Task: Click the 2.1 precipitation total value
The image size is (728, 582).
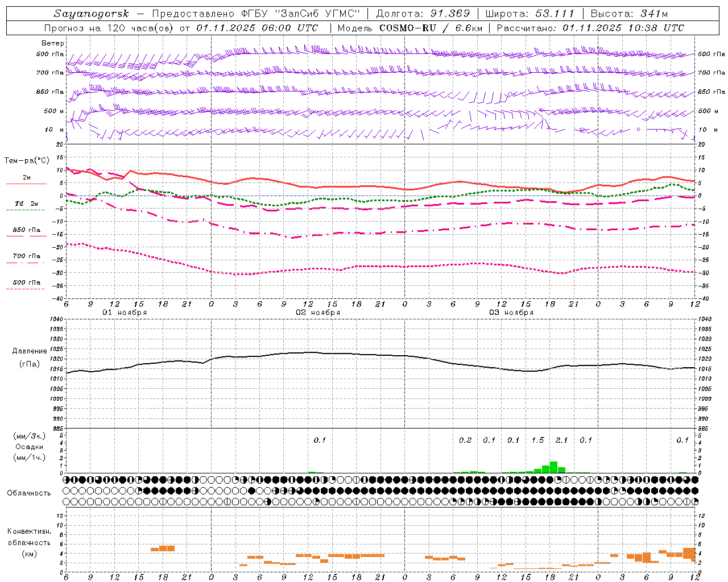Action: [561, 440]
